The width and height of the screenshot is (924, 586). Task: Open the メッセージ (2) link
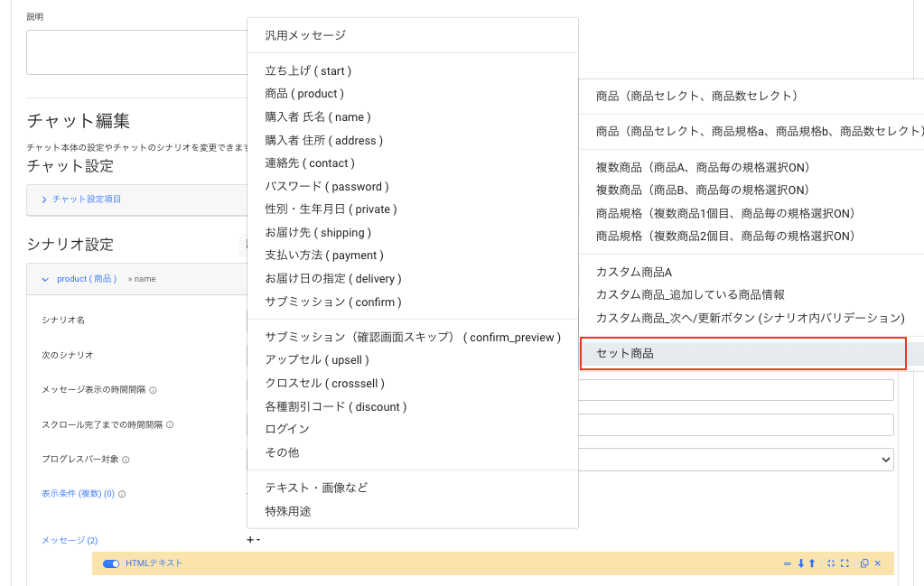(70, 540)
